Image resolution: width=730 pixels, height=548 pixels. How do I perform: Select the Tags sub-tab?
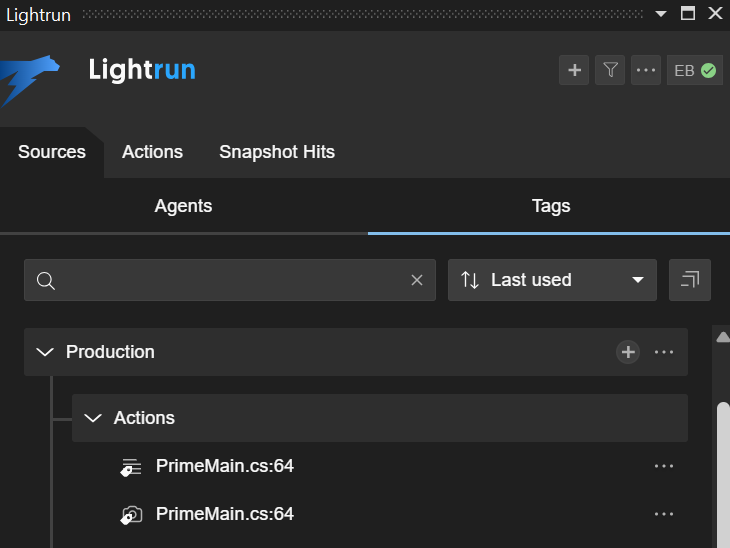[x=551, y=206]
